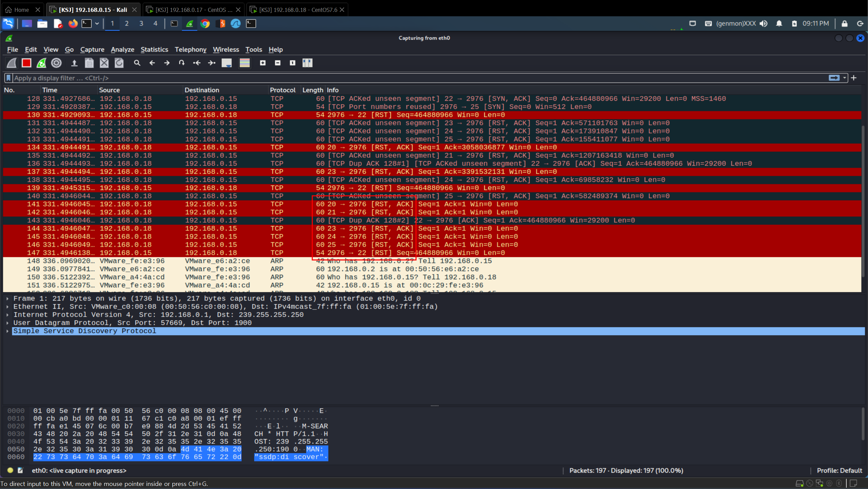Screen dimensions: 868x489
Task: Go to specified packet curved arrow icon
Action: 182,63
